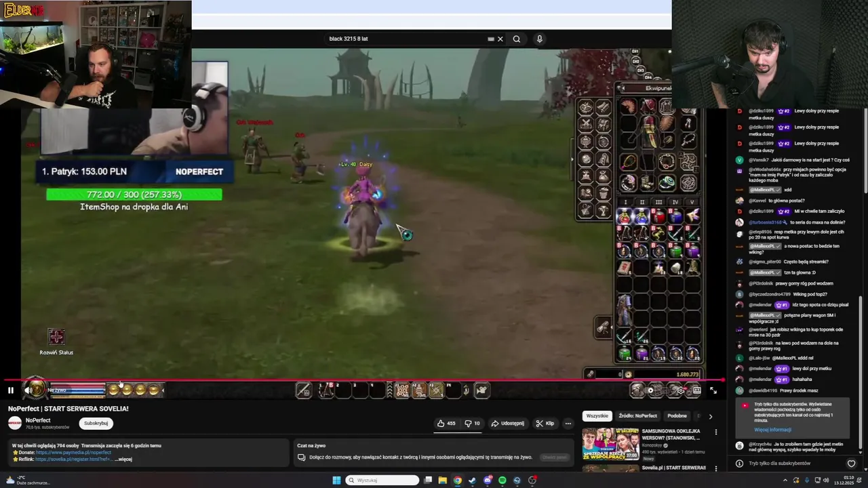Focus the search field containing black 3215 8 lat

click(406, 39)
